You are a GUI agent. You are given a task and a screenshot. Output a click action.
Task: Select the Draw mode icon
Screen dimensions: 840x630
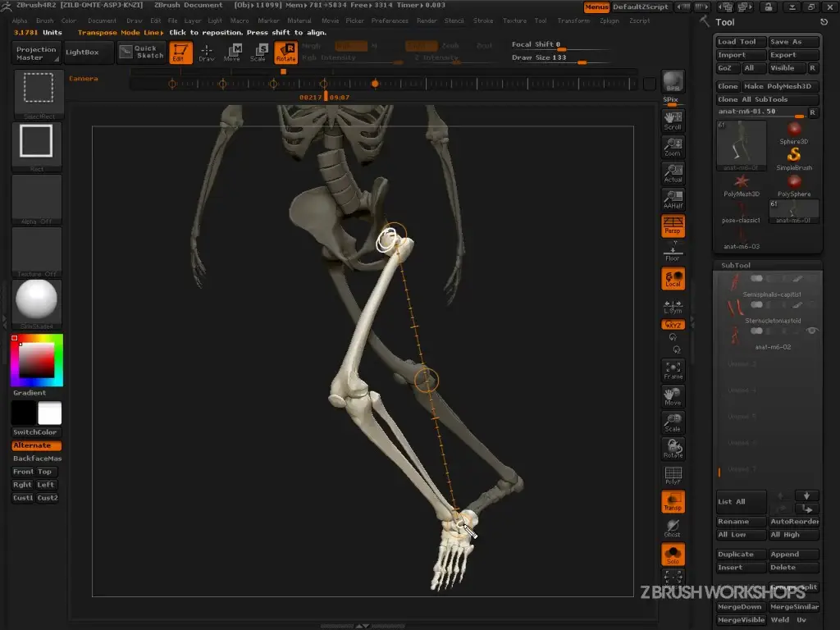pyautogui.click(x=207, y=53)
